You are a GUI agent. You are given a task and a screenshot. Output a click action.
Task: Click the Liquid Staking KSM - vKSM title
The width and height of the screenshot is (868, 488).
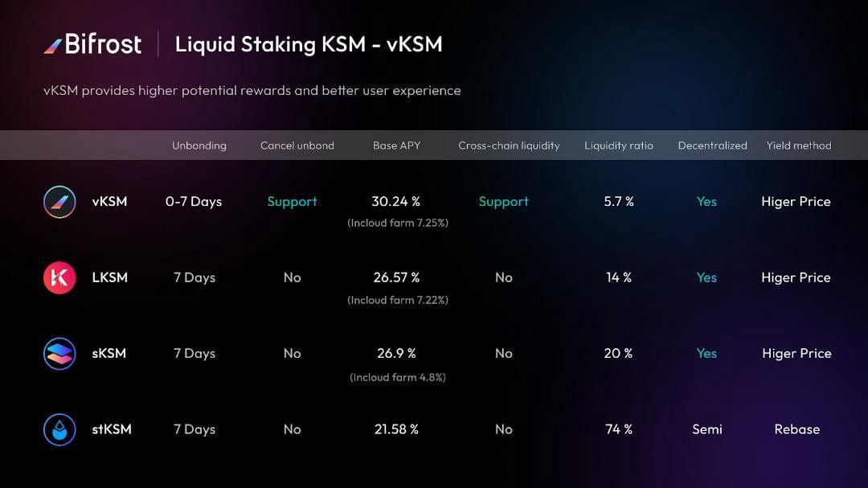[x=309, y=44]
